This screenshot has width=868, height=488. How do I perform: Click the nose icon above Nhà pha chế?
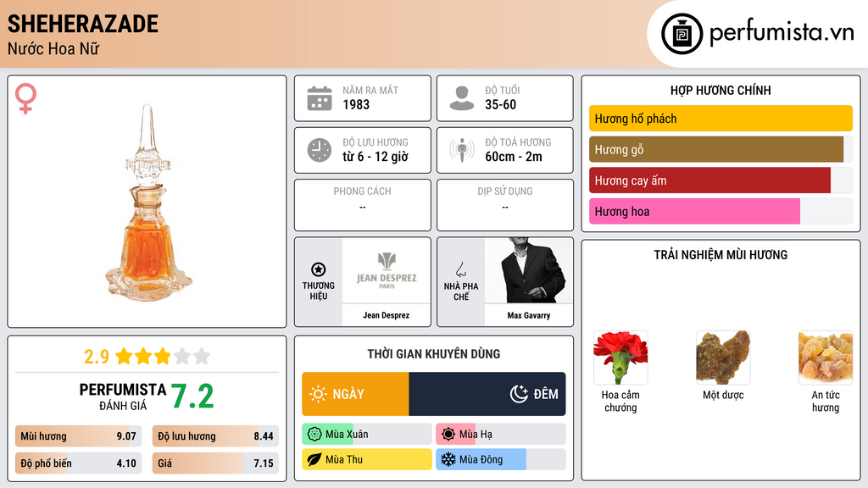pos(460,269)
